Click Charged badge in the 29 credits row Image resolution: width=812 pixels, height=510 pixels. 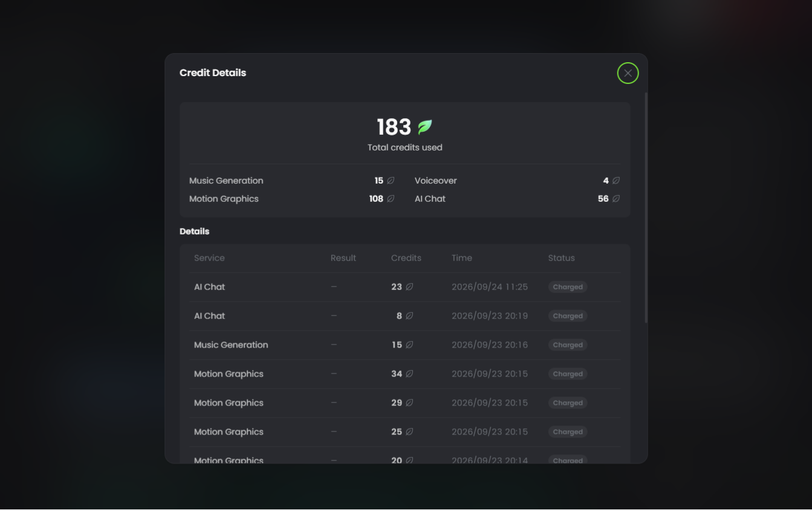(568, 403)
